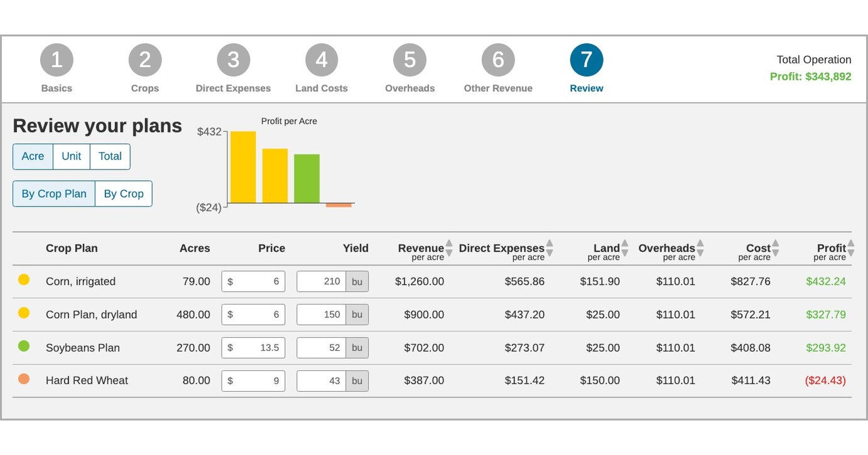Open the Overheads step icon
This screenshot has width=868, height=455.
[x=410, y=58]
